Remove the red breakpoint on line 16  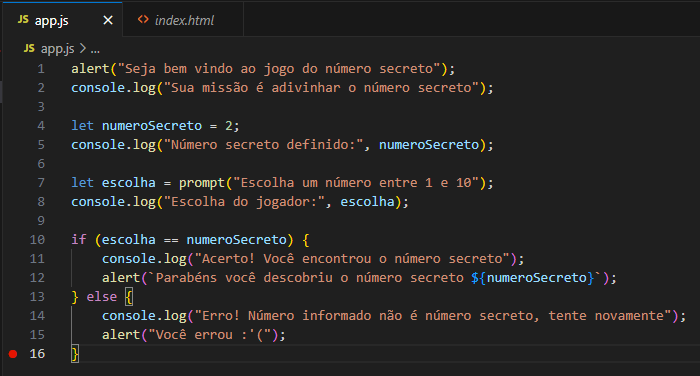13,354
